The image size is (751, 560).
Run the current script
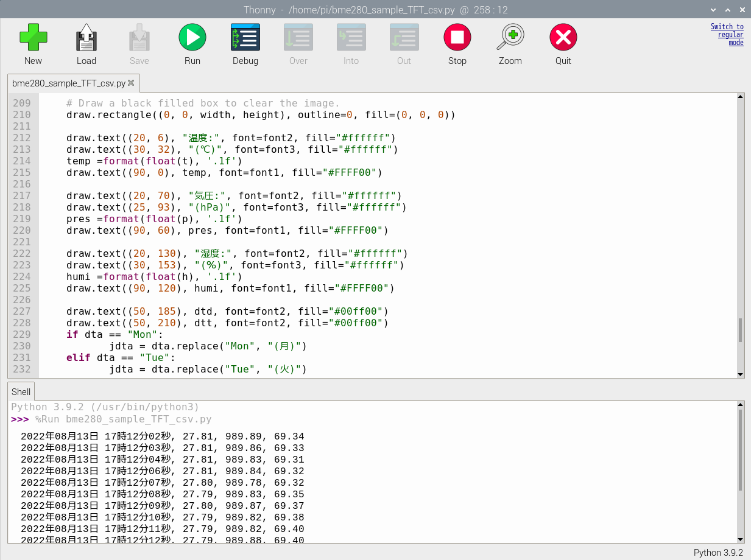[x=192, y=38]
